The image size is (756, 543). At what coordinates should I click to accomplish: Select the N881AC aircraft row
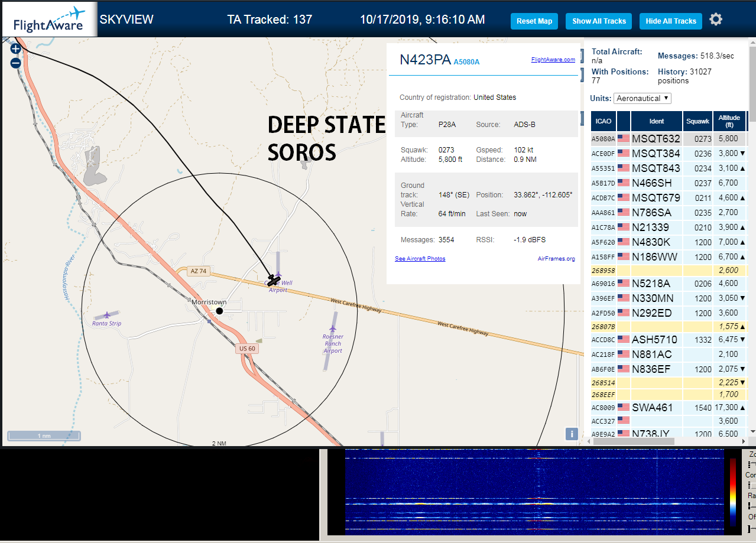point(669,355)
